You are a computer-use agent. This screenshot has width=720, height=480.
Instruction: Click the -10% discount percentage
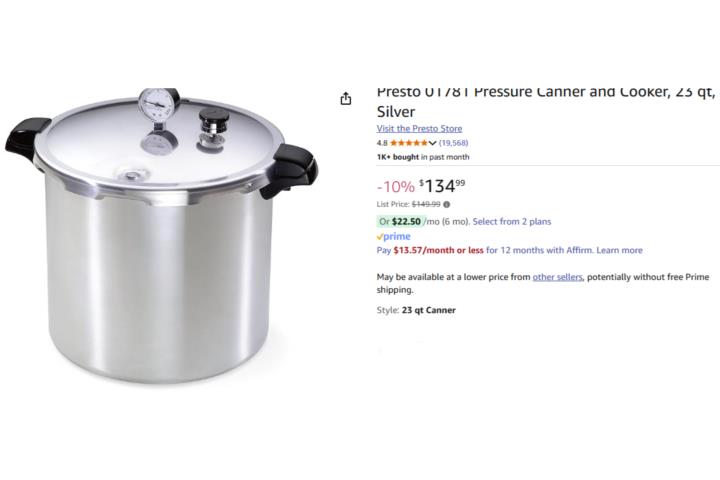pos(396,187)
